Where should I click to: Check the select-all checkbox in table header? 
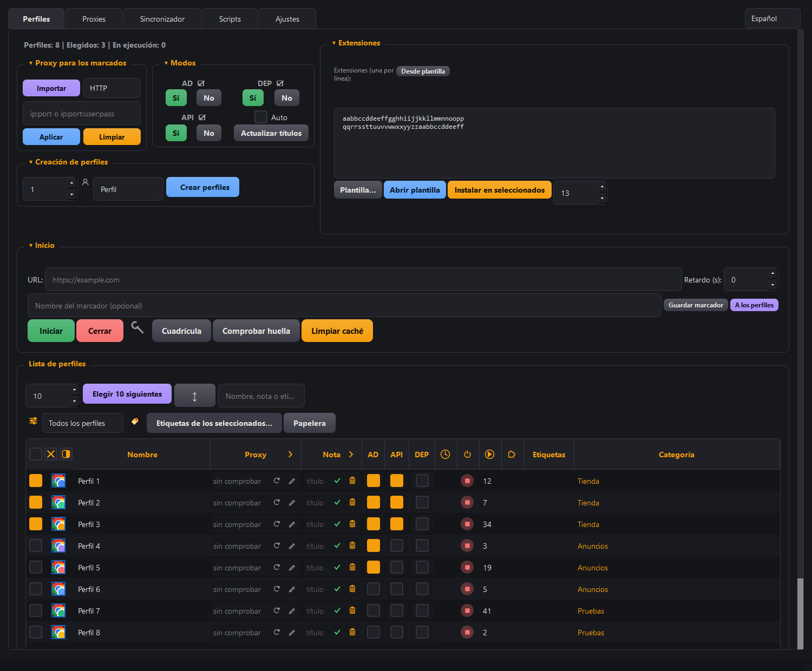pos(36,454)
